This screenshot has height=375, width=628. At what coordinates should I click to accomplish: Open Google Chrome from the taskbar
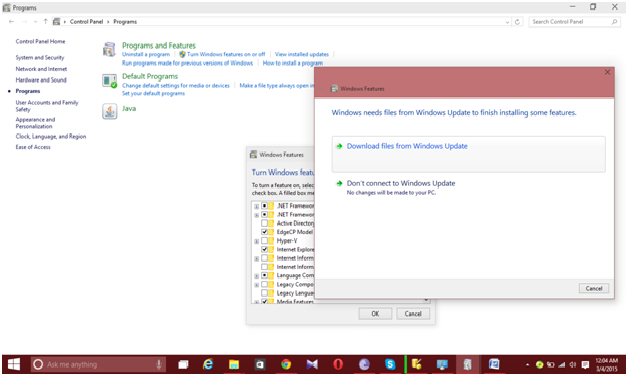coord(286,364)
